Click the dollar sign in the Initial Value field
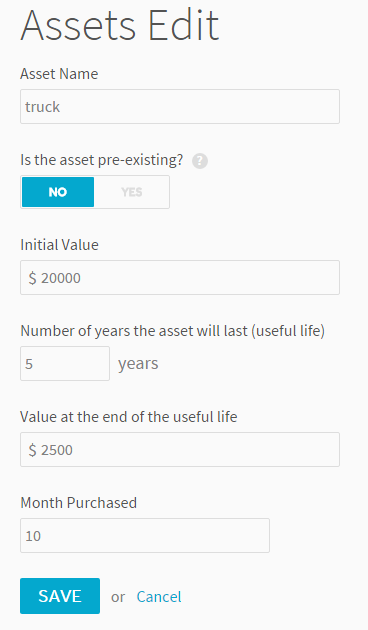 [x=33, y=278]
